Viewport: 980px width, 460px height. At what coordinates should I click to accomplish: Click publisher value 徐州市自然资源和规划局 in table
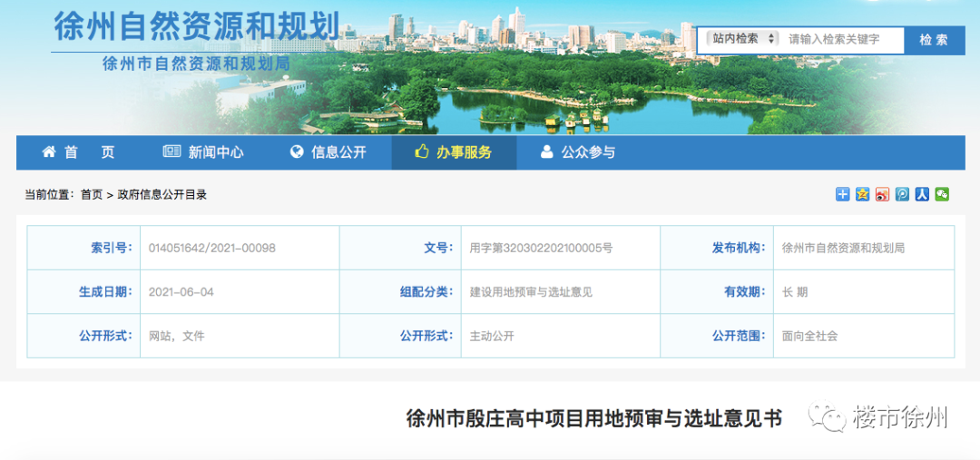[x=843, y=248]
